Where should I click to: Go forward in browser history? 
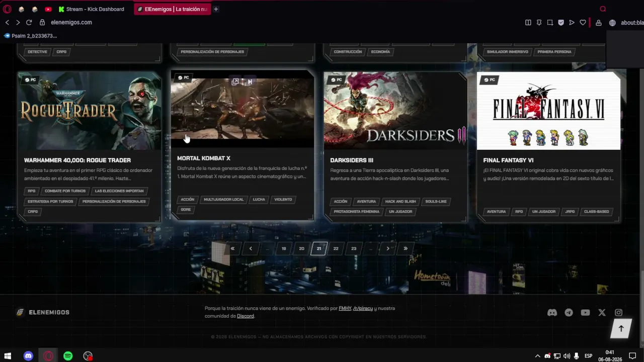tap(18, 23)
